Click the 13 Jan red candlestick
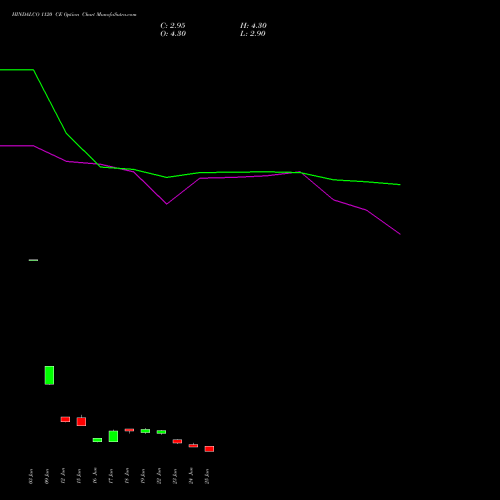This screenshot has width=500, height=500. point(81,421)
